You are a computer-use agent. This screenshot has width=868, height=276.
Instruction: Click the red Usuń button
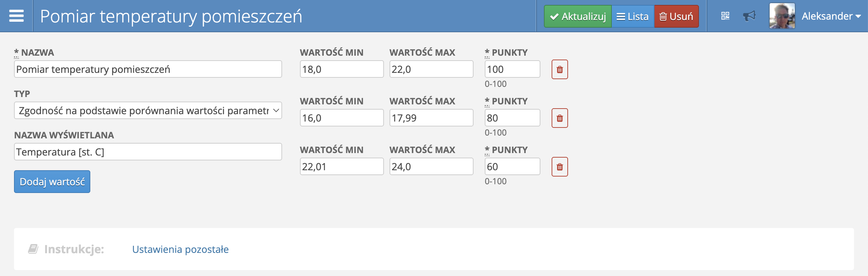[676, 16]
